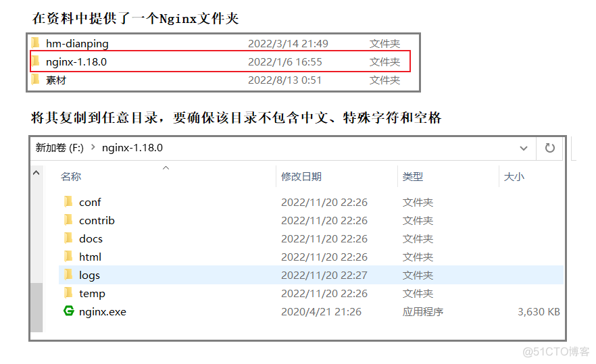Sort by the 大小 column header
Viewport: 596px width, 364px height.
(x=514, y=177)
